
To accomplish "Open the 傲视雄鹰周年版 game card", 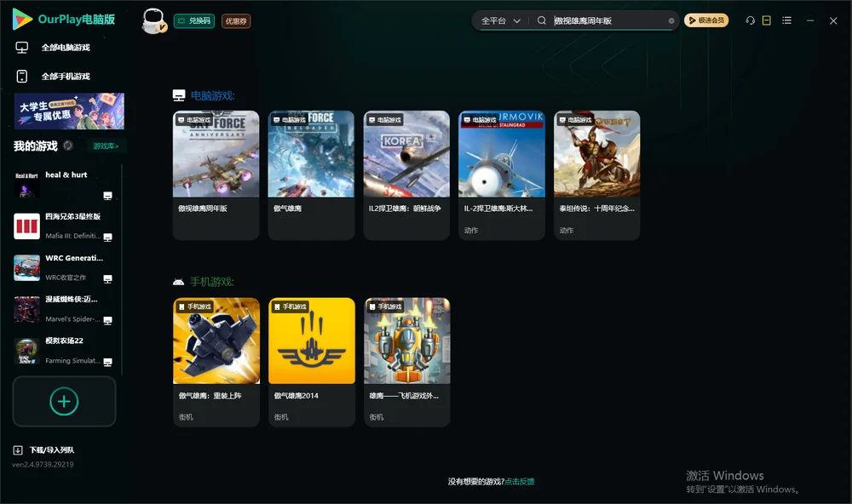I will pos(216,175).
